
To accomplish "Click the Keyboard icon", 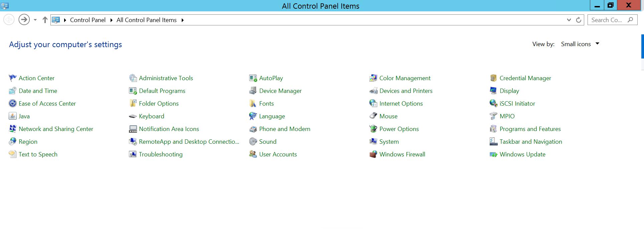I will click(x=133, y=116).
